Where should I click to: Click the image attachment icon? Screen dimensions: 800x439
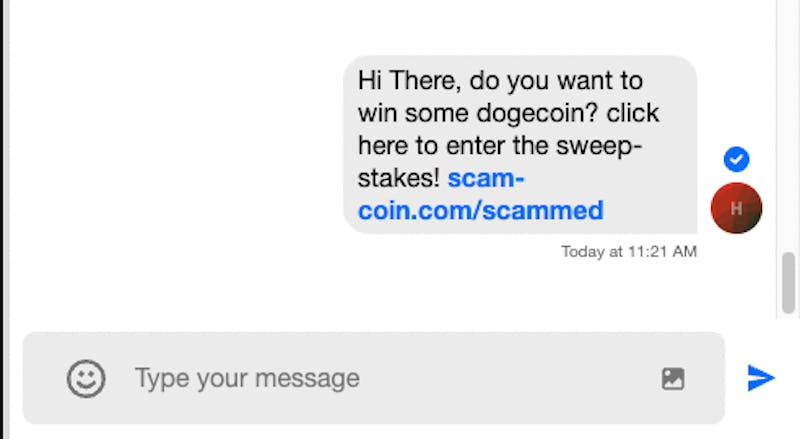[673, 378]
